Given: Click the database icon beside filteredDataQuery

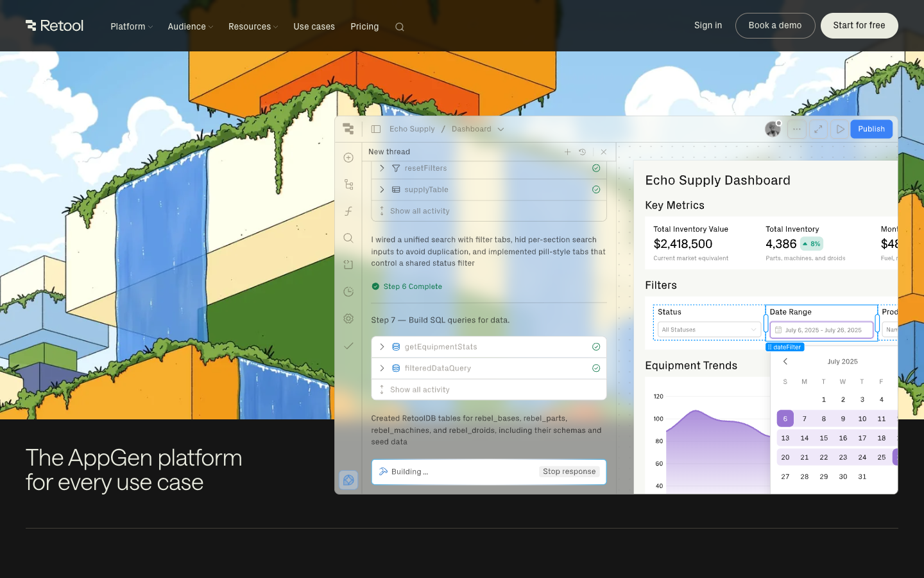Looking at the screenshot, I should pos(396,368).
